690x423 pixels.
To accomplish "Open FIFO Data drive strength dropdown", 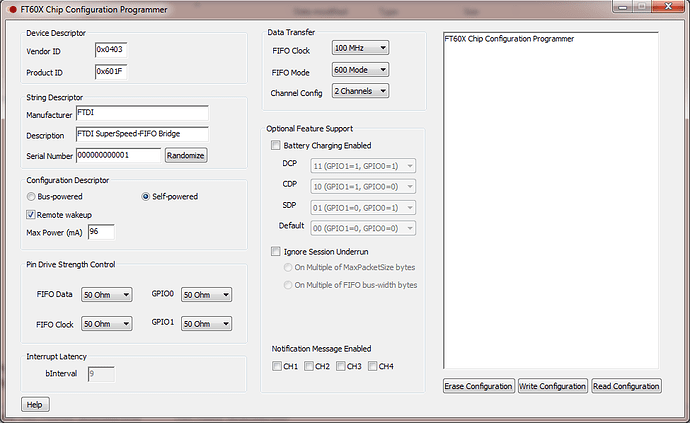I will pyautogui.click(x=106, y=295).
